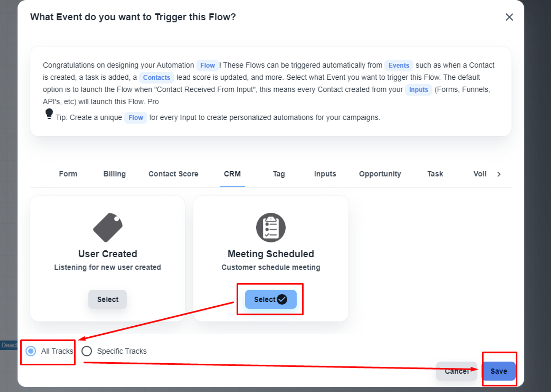Click the lightbulb tip icon

(49, 113)
